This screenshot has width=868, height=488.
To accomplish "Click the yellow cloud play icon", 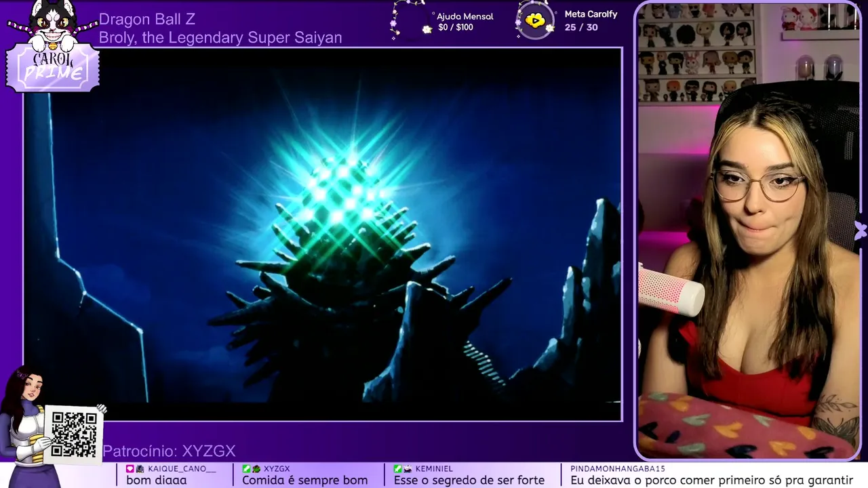I will click(x=535, y=20).
